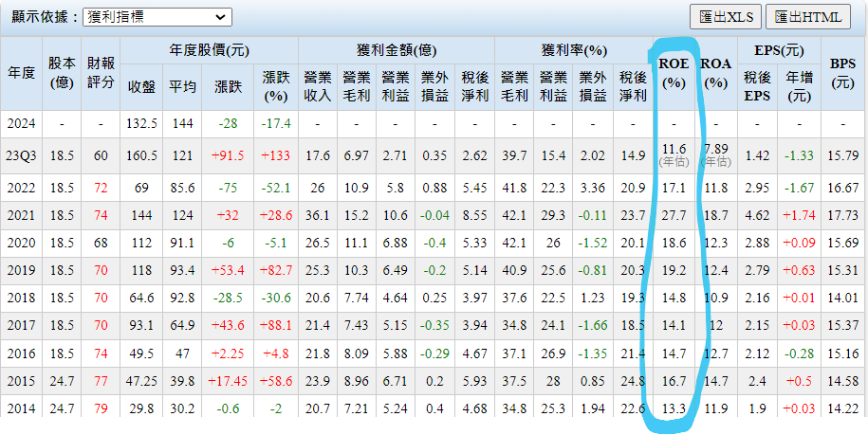This screenshot has height=435, width=868.
Task: Click the 財報評分 column header
Action: point(101,73)
